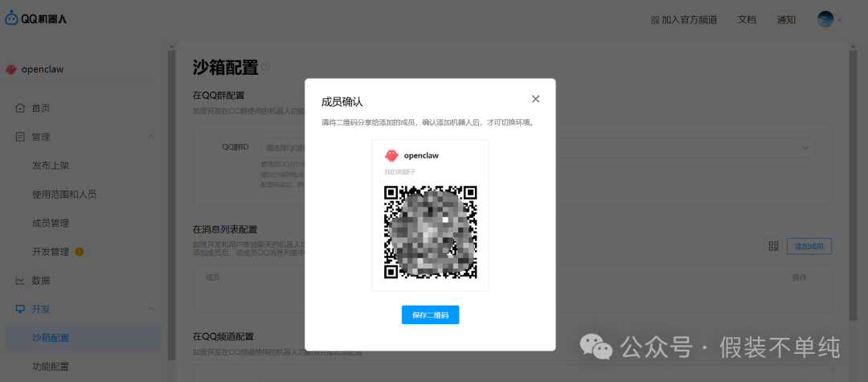The image size is (868, 382).
Task: Click the 在QQ频道配置 heading
Action: click(223, 337)
